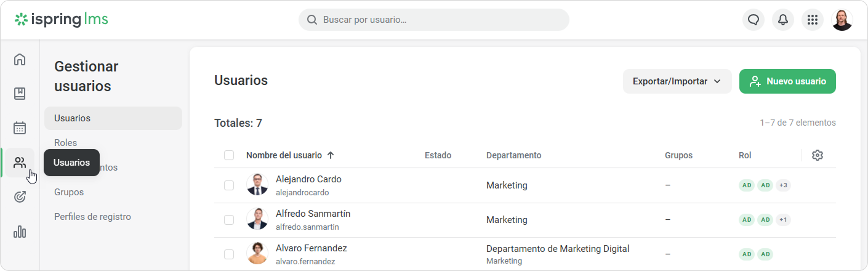
Task: Open the calendar icon in the sidebar
Action: click(x=20, y=128)
